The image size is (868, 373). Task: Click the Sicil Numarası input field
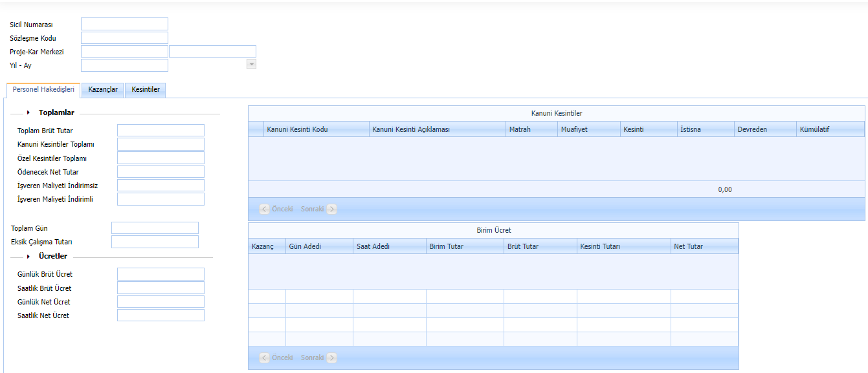pos(124,24)
